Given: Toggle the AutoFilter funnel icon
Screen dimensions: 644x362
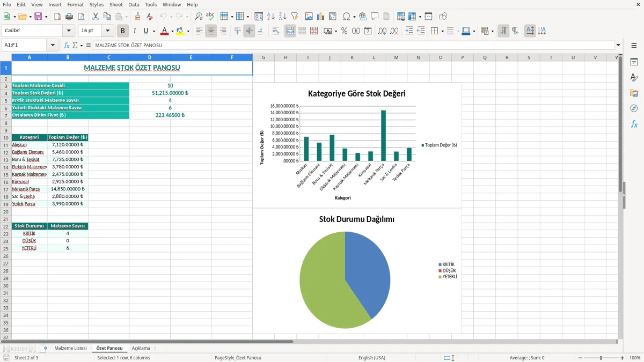Looking at the screenshot, I should pos(295,17).
